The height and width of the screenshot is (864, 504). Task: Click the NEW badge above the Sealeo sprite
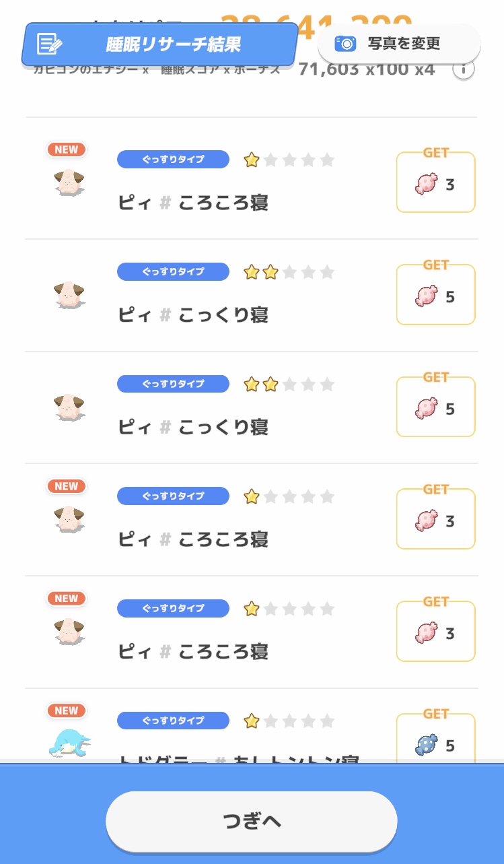click(x=67, y=710)
